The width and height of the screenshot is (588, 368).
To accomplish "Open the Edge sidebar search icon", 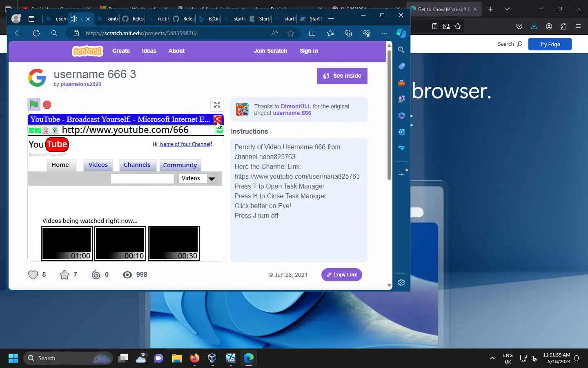I will click(401, 50).
